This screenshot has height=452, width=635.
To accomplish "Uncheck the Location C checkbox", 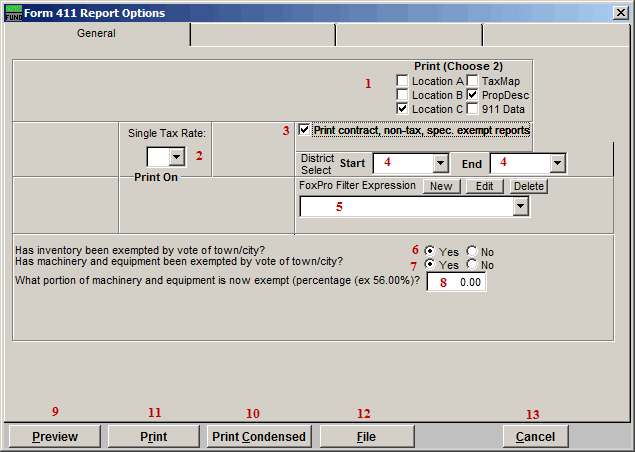I will (402, 108).
